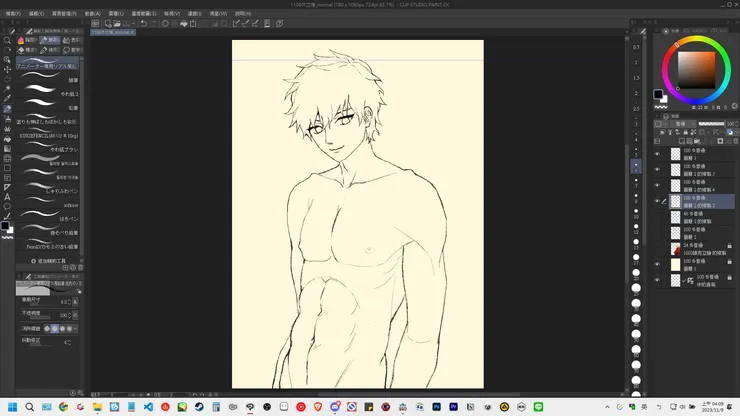Show the hidden layer 圖層 2
Viewport: 740px width, 416px height.
click(657, 233)
